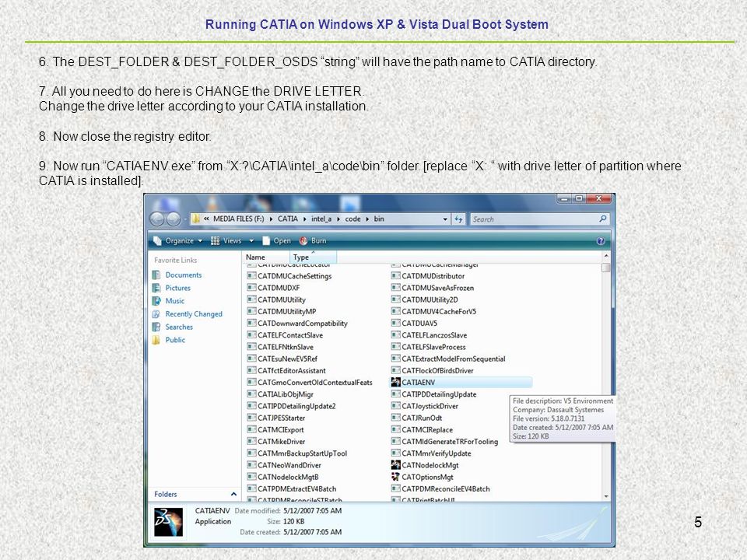Click the CATOptionsMgt application icon
Viewport: 747px width, 560px height.
pos(395,477)
